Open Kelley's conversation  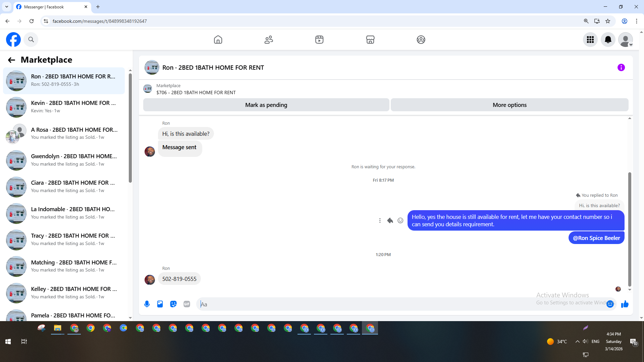tap(64, 293)
